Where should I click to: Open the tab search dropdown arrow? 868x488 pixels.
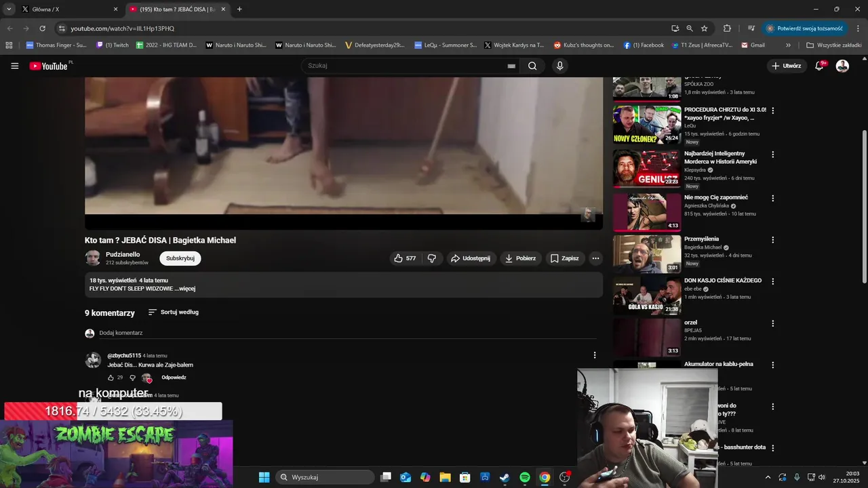(9, 9)
